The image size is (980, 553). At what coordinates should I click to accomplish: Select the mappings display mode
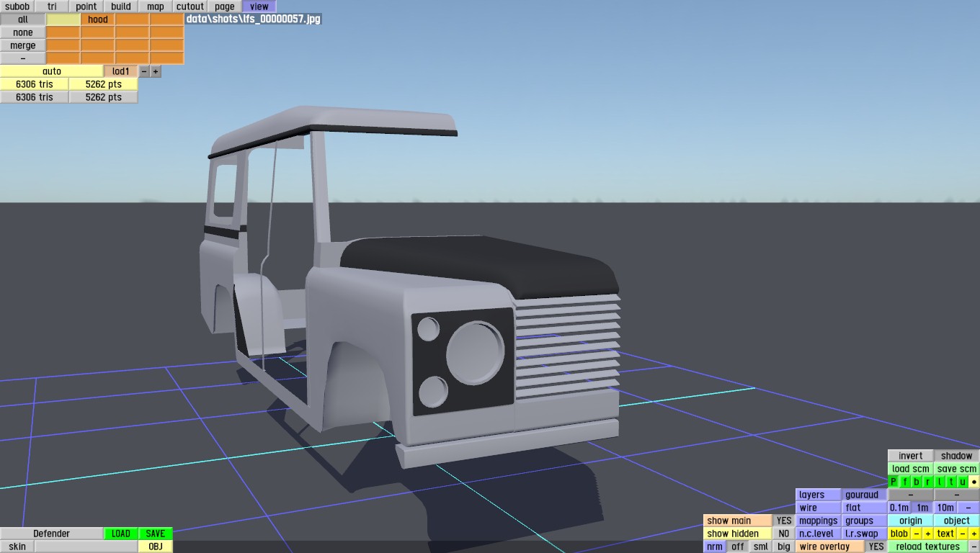coord(819,521)
